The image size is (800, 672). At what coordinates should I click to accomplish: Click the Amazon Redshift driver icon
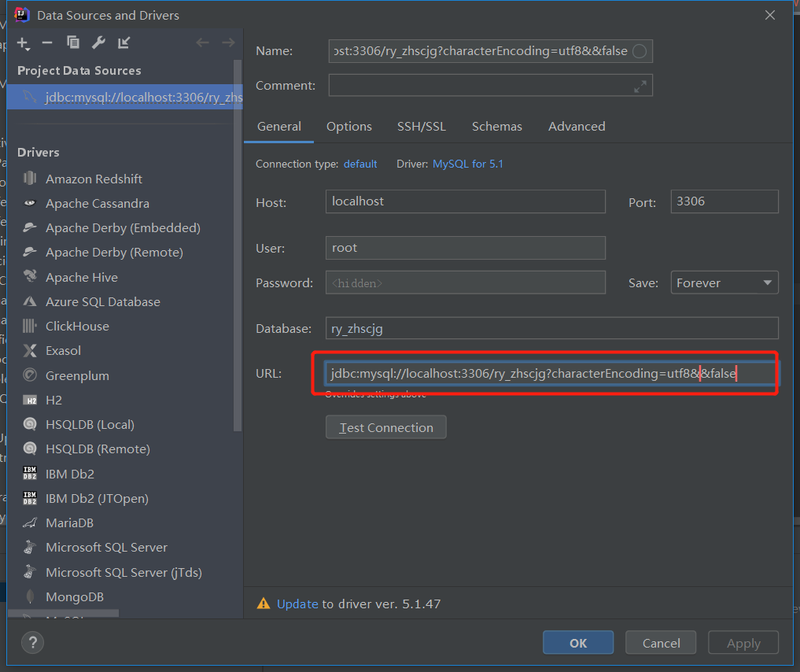30,178
